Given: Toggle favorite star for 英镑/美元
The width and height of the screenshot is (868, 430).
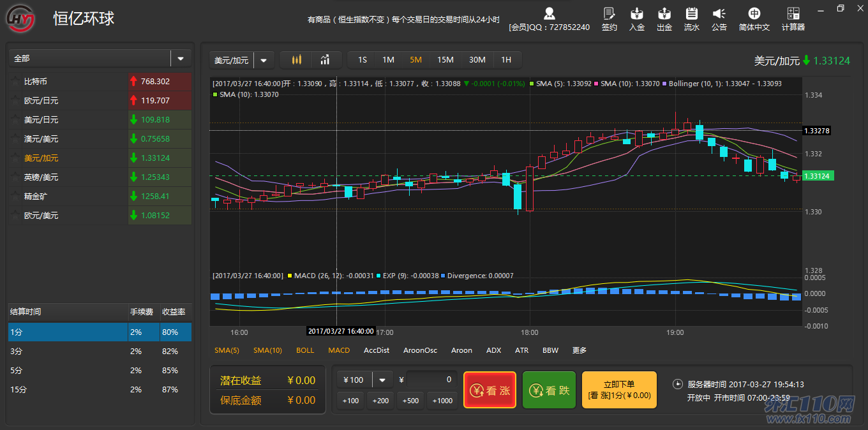Looking at the screenshot, I should coord(15,177).
